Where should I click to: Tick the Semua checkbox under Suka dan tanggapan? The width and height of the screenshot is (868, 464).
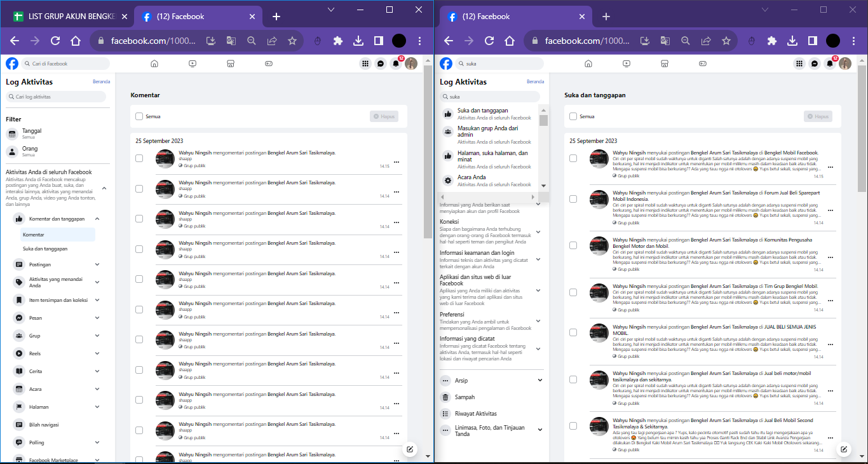pos(573,116)
